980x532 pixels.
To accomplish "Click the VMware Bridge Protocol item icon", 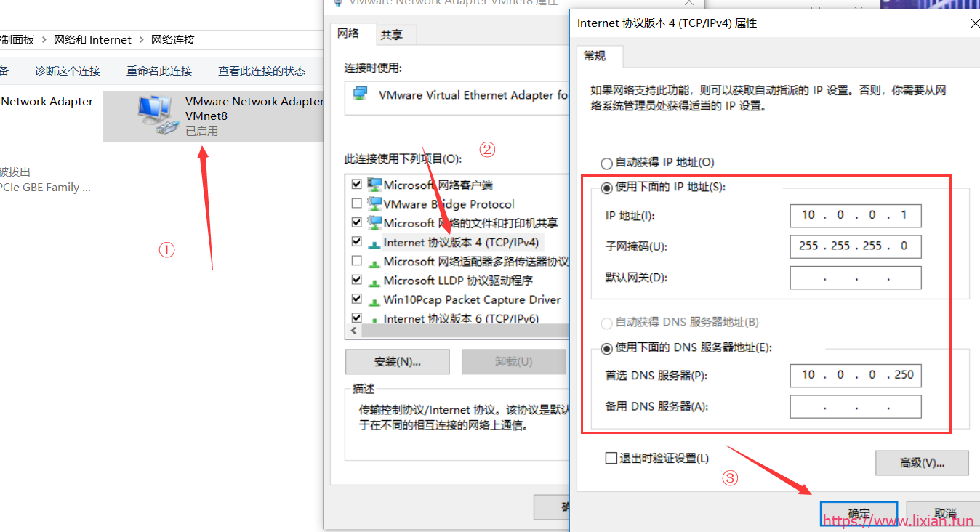I will pyautogui.click(x=374, y=203).
